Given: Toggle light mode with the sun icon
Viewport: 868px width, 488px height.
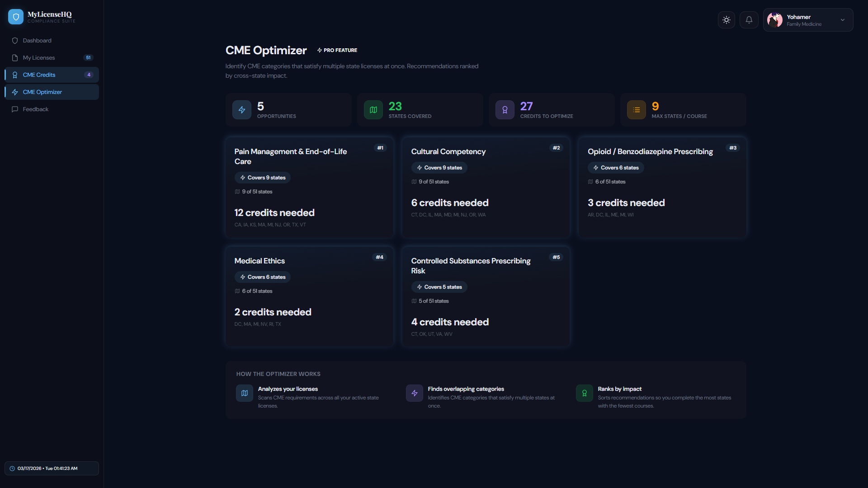Looking at the screenshot, I should [726, 20].
